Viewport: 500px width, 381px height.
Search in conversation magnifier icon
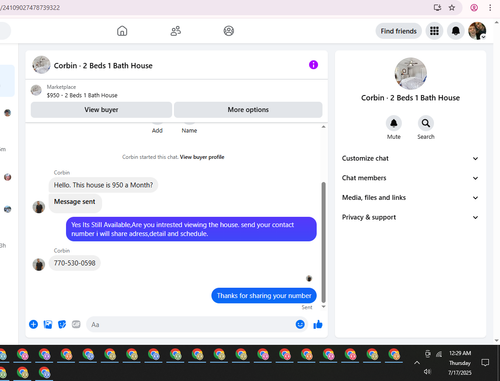(426, 123)
